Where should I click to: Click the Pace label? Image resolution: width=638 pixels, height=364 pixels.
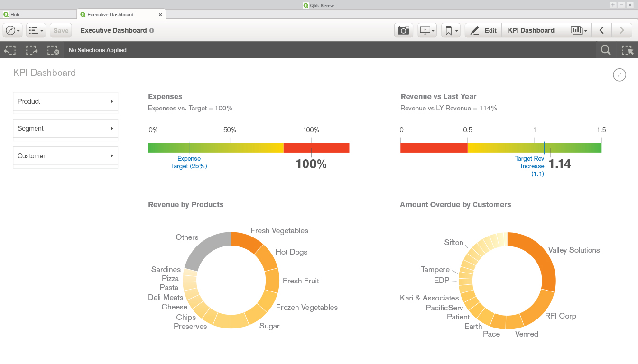click(x=491, y=334)
